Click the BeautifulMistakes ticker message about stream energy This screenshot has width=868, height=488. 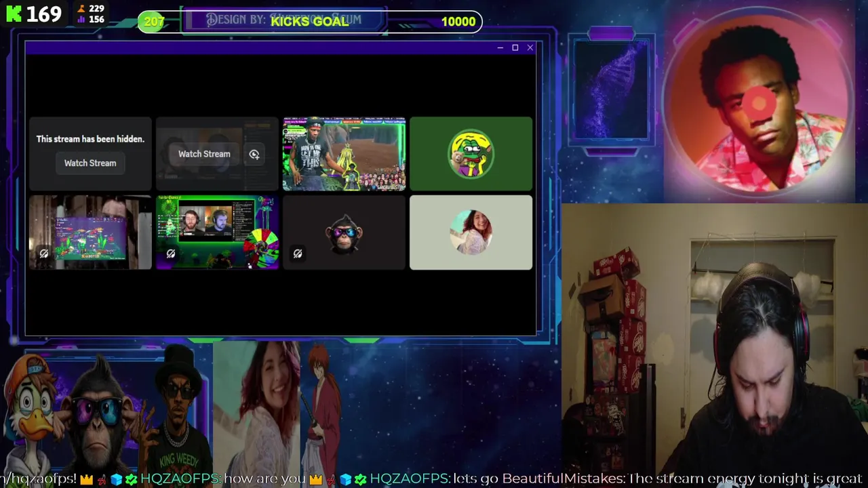point(682,479)
